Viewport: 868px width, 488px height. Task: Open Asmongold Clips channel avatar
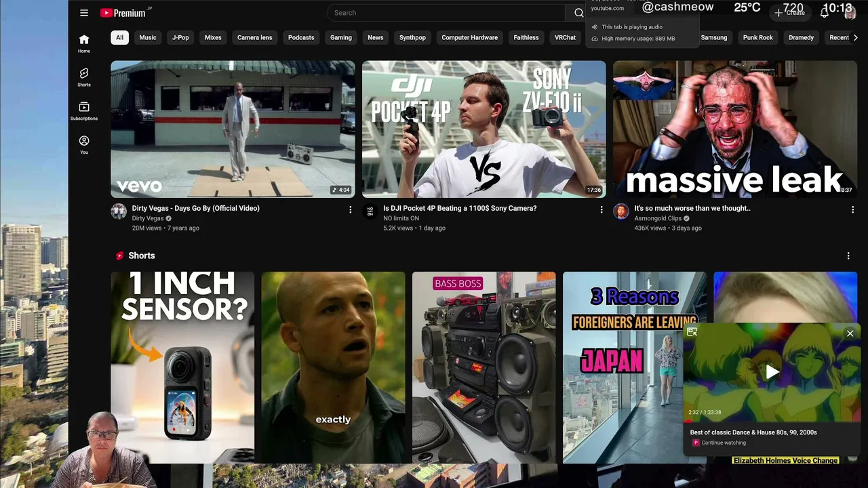pos(621,211)
